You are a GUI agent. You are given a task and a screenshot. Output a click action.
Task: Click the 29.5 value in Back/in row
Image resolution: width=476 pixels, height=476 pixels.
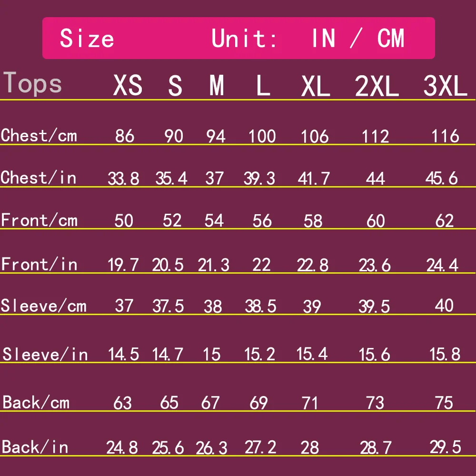click(x=444, y=447)
